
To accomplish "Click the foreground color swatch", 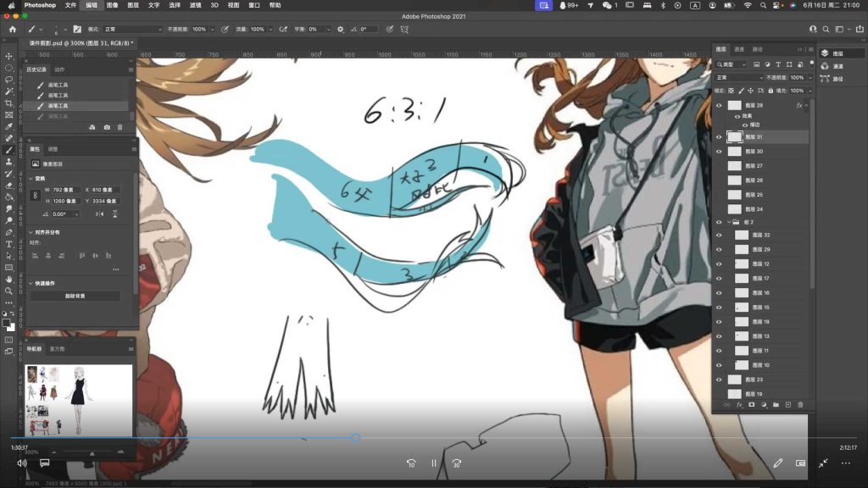I will (x=6, y=323).
